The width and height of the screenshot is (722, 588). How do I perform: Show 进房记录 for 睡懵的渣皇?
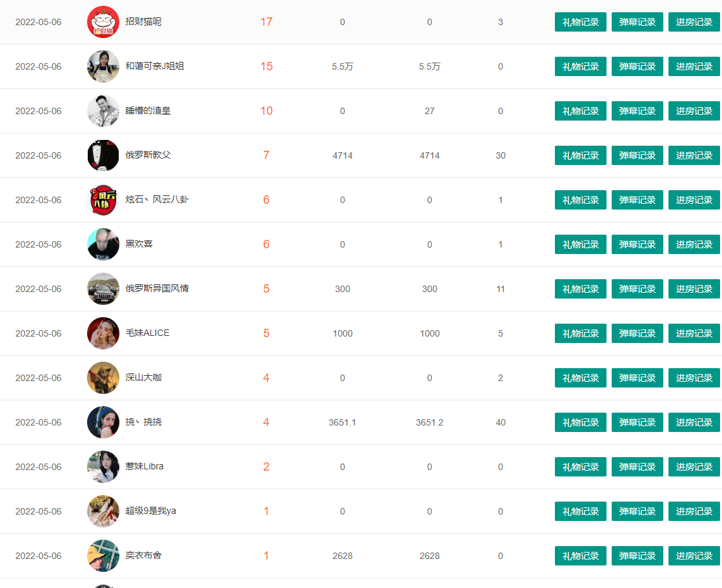[x=694, y=111]
